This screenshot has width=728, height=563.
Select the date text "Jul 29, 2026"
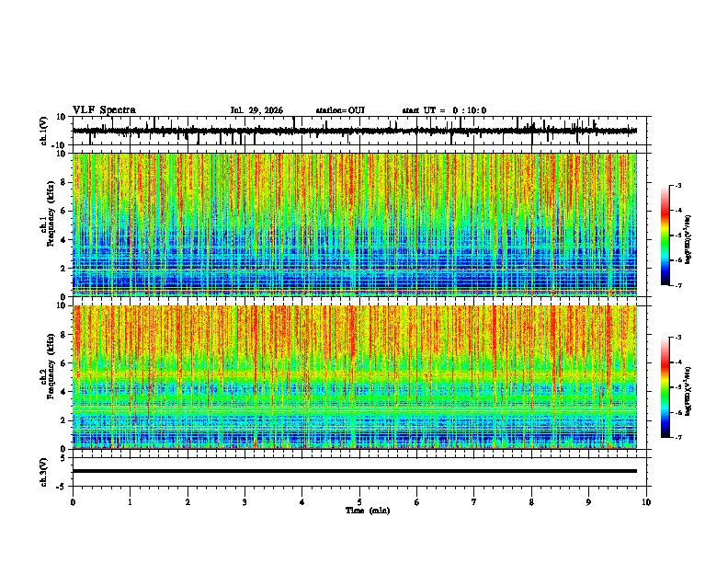(256, 110)
